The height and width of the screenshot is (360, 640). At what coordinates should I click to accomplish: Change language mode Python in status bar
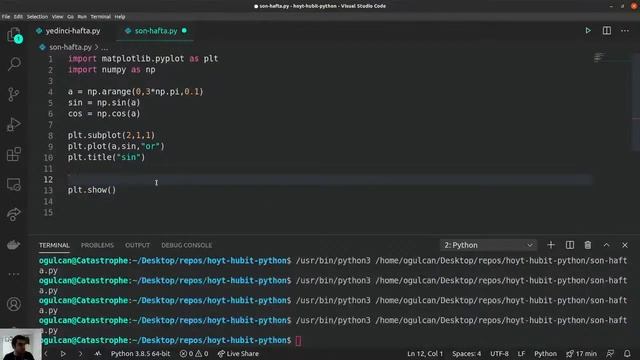coord(545,353)
